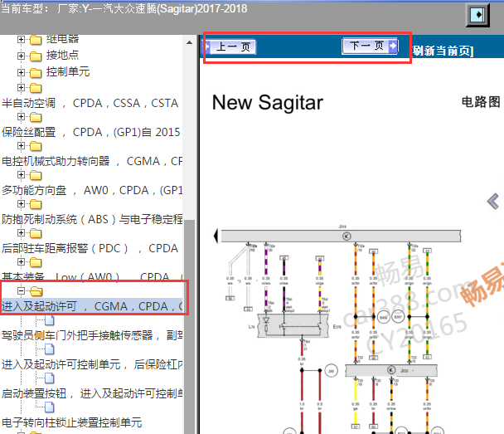The height and width of the screenshot is (434, 504).
Task: Open 半自动空调, CPDA, CSSA, CSTA entry
Action: (x=90, y=103)
